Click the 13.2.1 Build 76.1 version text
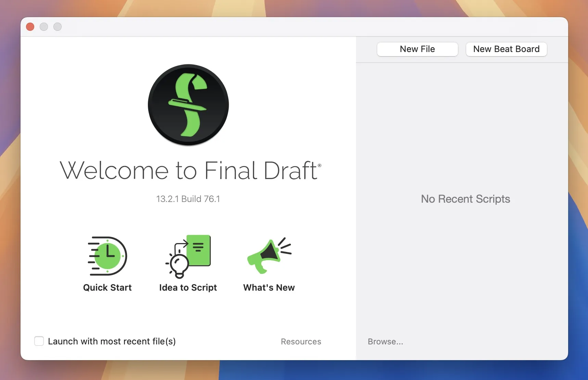Image resolution: width=588 pixels, height=380 pixels. [x=188, y=199]
